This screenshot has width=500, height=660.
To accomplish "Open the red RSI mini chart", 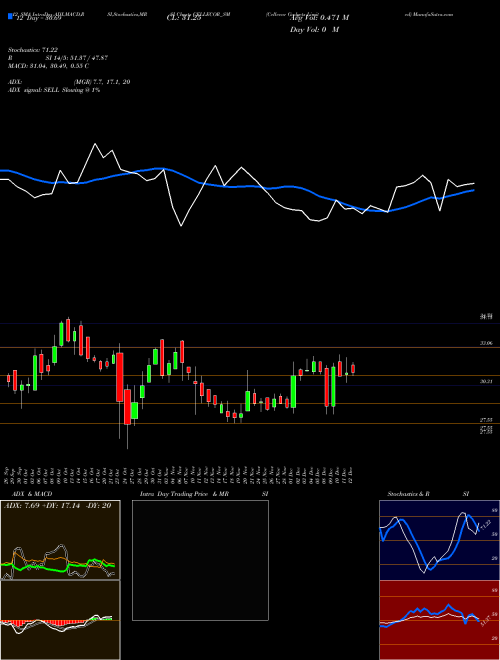I will pos(439,620).
